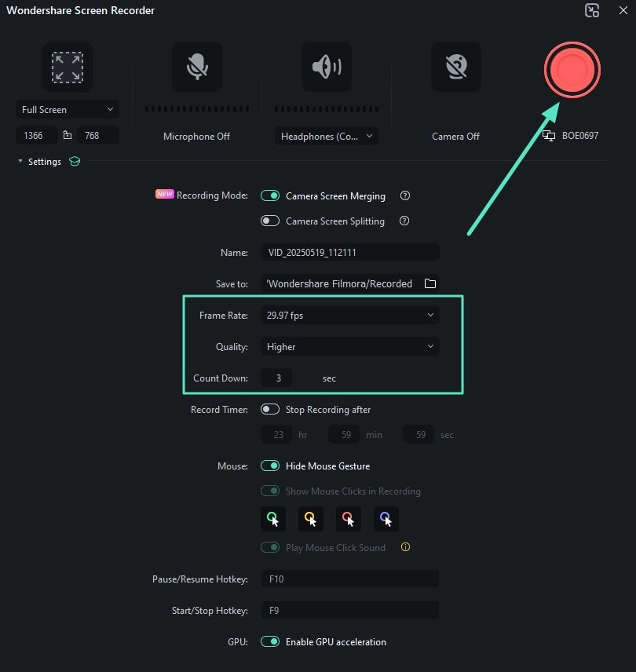Open help for Camera Screen Merging
This screenshot has width=636, height=672.
click(x=405, y=195)
